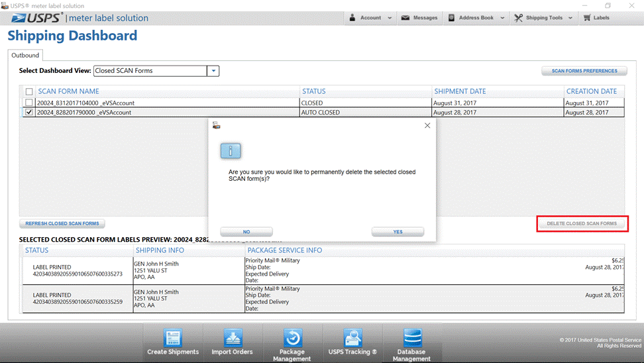The image size is (644, 363).
Task: Click the CLOSED status cell
Action: tap(366, 103)
